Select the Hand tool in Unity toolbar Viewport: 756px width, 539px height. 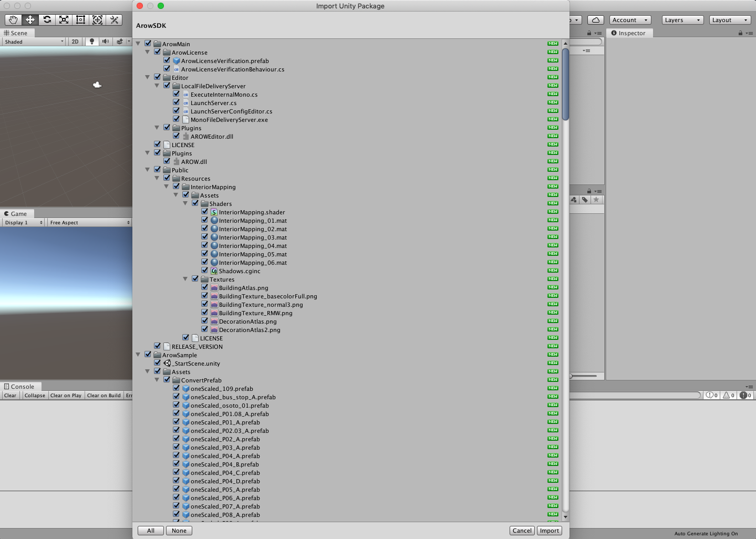(13, 20)
